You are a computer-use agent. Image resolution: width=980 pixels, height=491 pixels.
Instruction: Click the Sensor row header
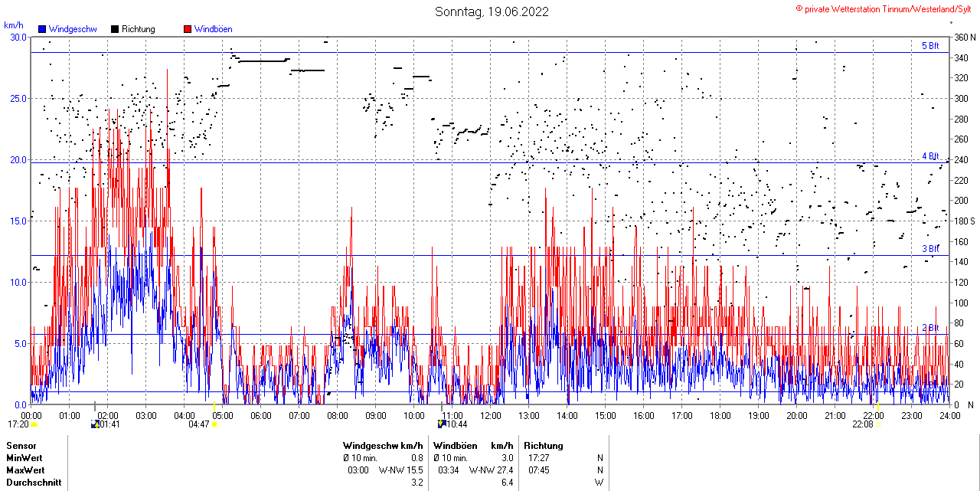pos(21,446)
